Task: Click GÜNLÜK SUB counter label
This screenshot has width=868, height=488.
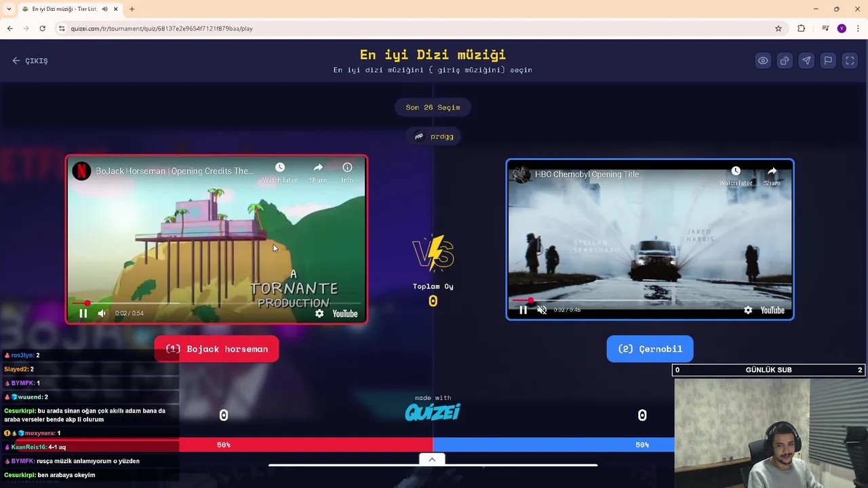Action: [x=768, y=370]
